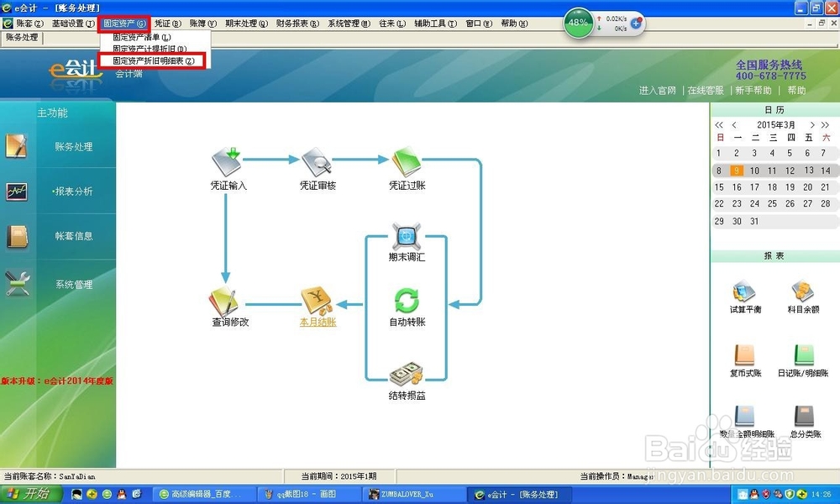The height and width of the screenshot is (504, 840).
Task: Click the 进入官网 link
Action: click(x=658, y=91)
